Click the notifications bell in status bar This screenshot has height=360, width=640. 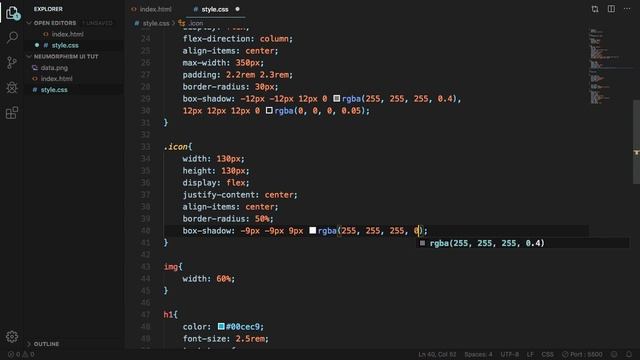click(x=629, y=354)
